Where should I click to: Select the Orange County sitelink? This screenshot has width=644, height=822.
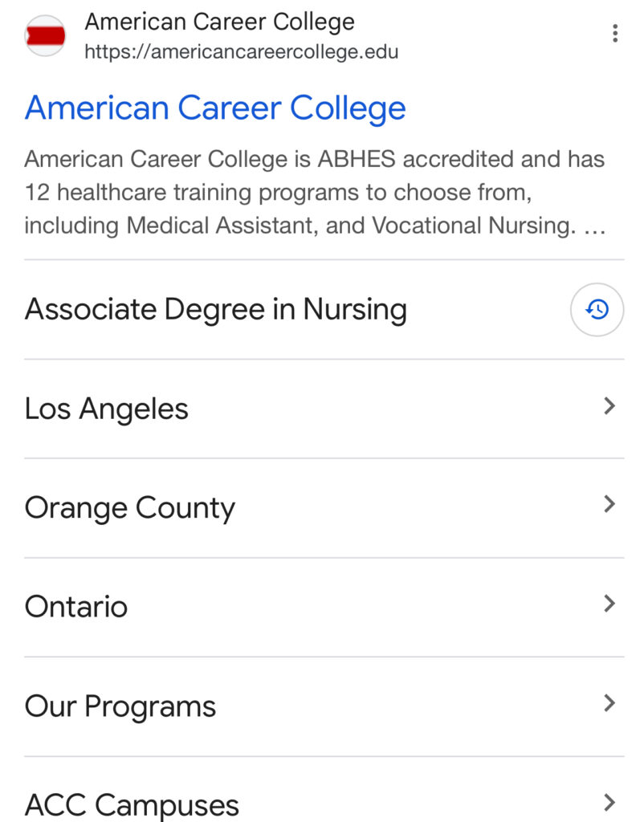[x=130, y=508]
